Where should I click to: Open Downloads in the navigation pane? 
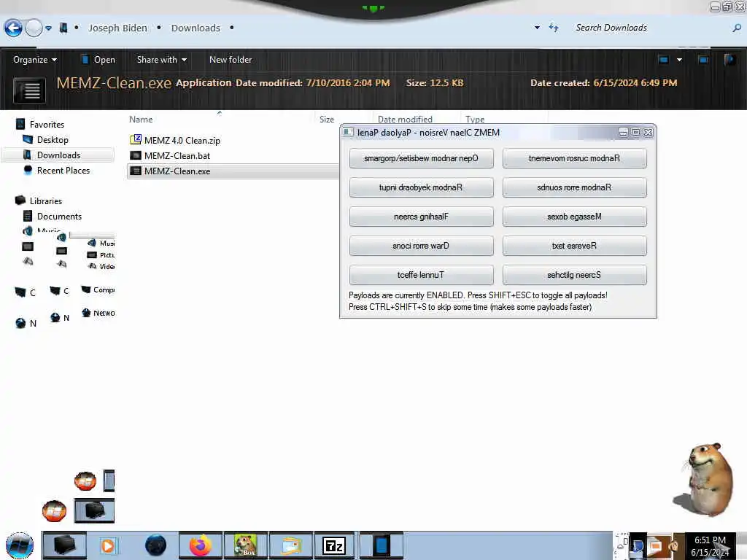(58, 155)
